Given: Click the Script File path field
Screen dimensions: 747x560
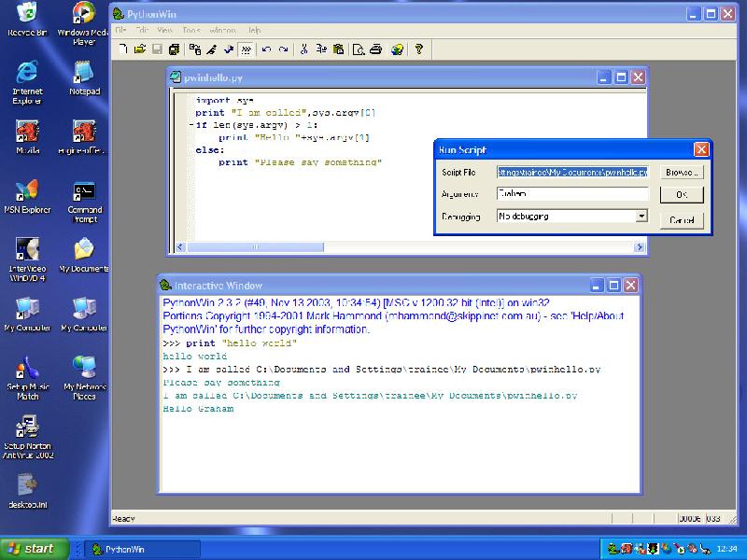Looking at the screenshot, I should tap(572, 173).
